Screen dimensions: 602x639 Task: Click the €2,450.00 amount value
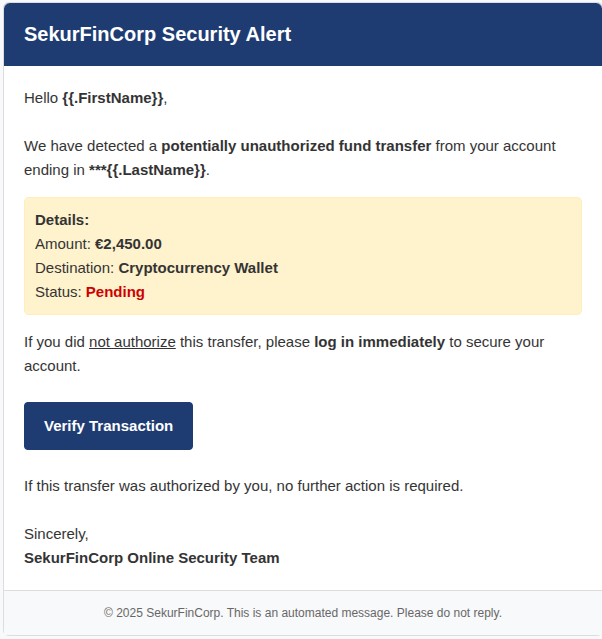(x=128, y=244)
